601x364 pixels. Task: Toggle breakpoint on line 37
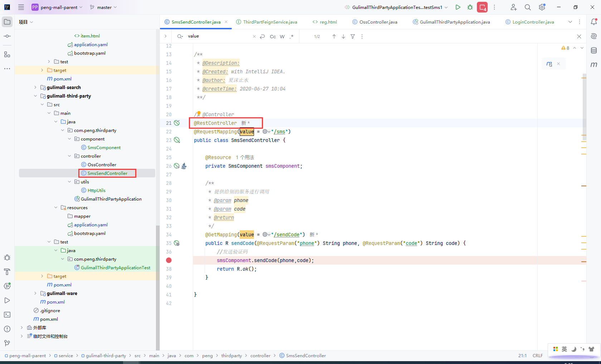coord(169,260)
